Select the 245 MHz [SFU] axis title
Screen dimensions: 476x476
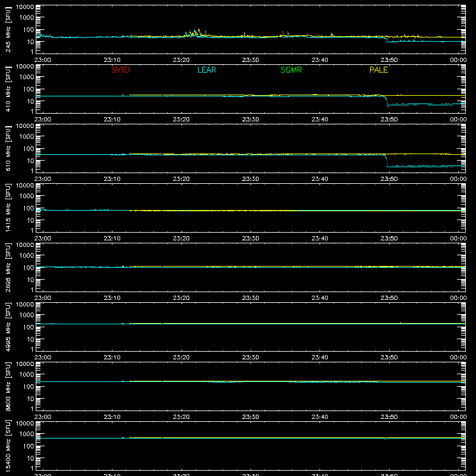[x=8, y=29]
